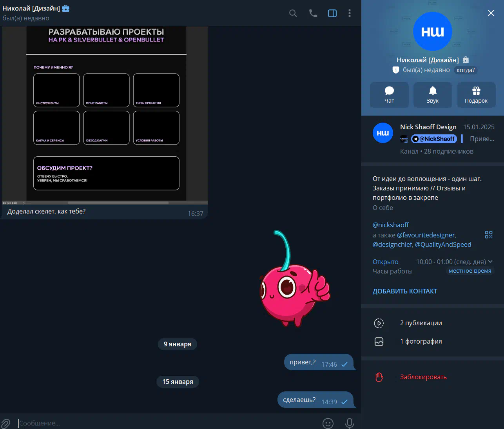Click the photo icon beside фотография

point(379,341)
